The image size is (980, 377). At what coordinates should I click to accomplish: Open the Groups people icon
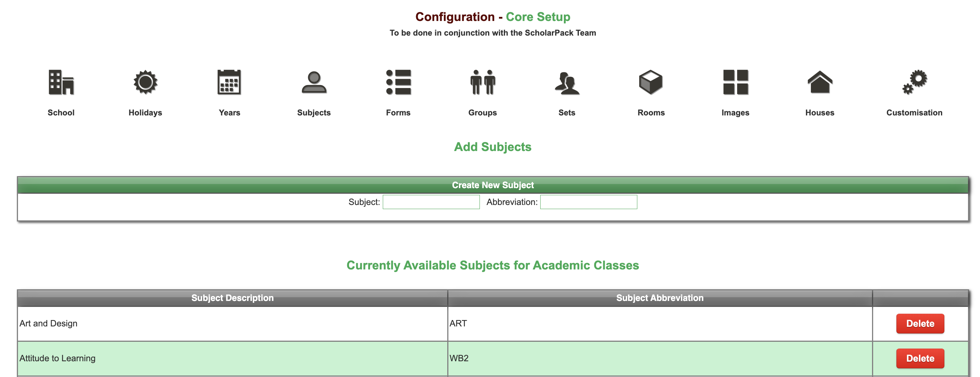pyautogui.click(x=483, y=82)
